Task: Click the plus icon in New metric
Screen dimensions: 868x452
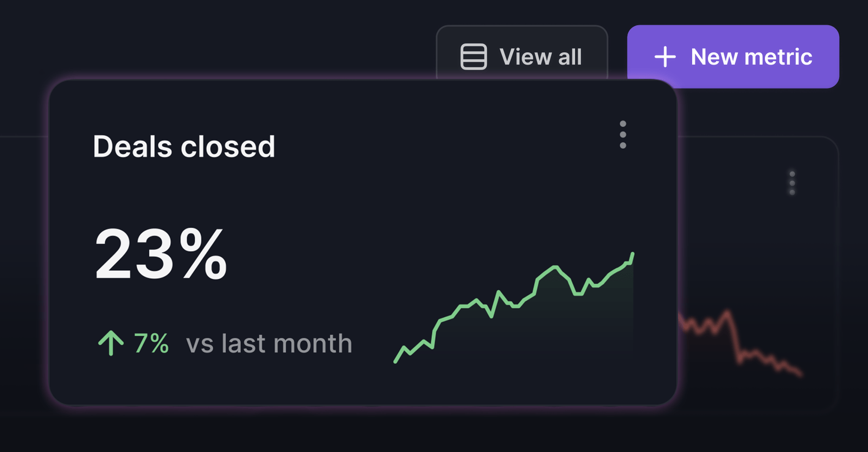Action: tap(665, 56)
